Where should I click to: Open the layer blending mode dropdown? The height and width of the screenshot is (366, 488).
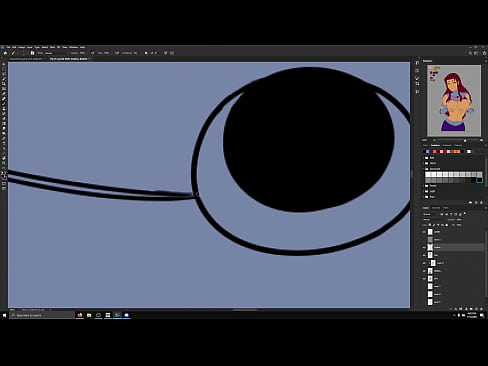431,214
